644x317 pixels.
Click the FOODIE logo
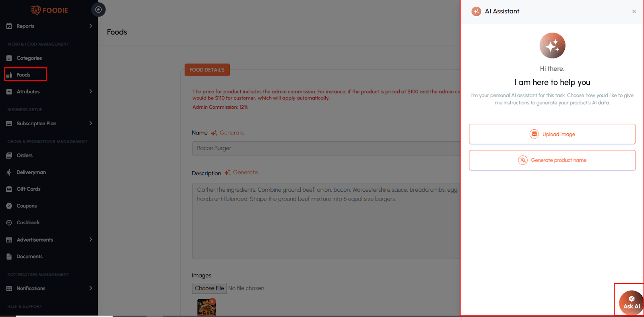click(x=49, y=10)
